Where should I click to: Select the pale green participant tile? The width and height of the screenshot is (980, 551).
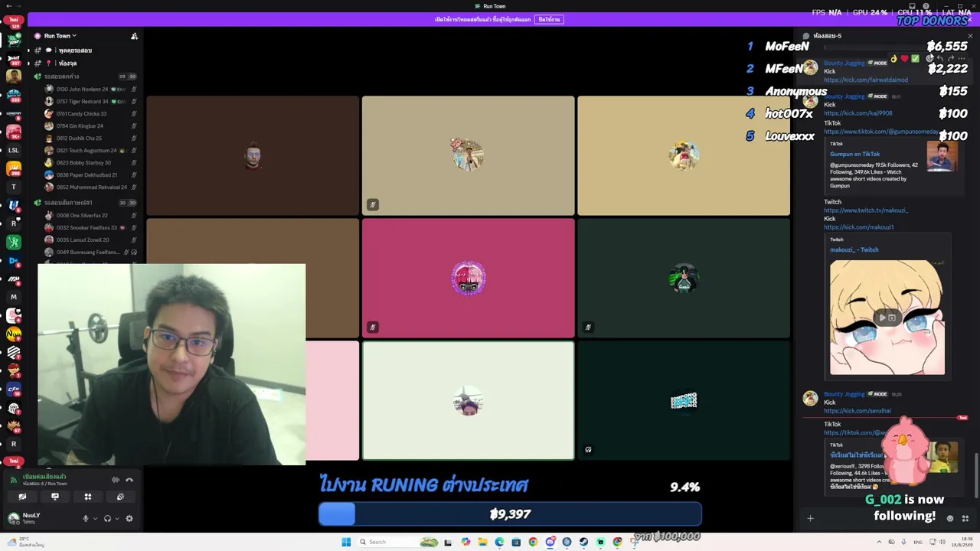[468, 400]
